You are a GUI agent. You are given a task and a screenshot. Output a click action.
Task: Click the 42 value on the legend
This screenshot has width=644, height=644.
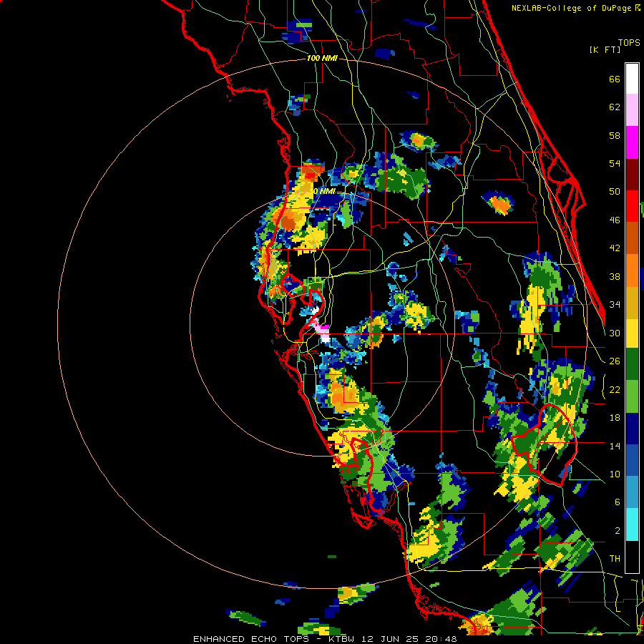click(x=615, y=248)
